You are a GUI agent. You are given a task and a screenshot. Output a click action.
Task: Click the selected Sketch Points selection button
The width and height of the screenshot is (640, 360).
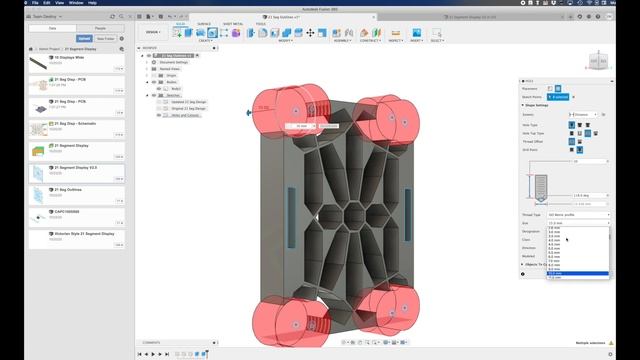coord(558,97)
